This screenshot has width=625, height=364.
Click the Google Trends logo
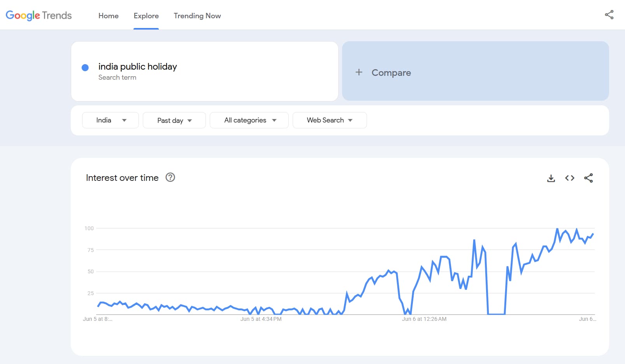pos(39,16)
